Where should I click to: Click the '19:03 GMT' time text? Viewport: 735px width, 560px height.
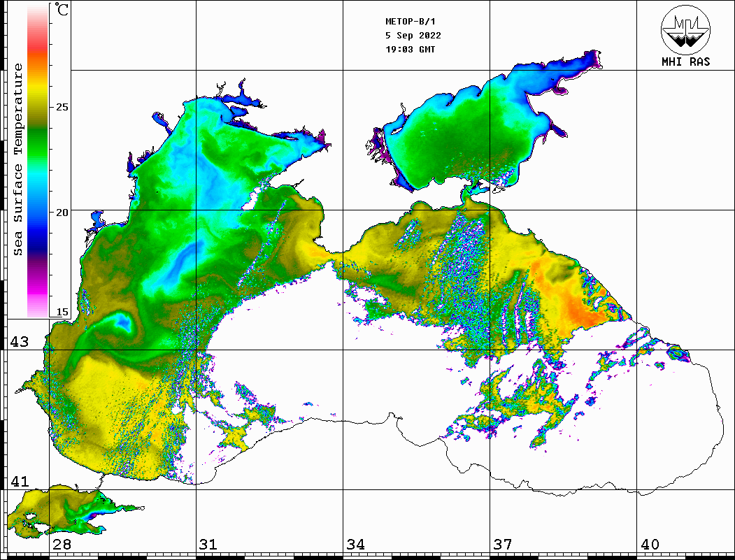(x=410, y=49)
